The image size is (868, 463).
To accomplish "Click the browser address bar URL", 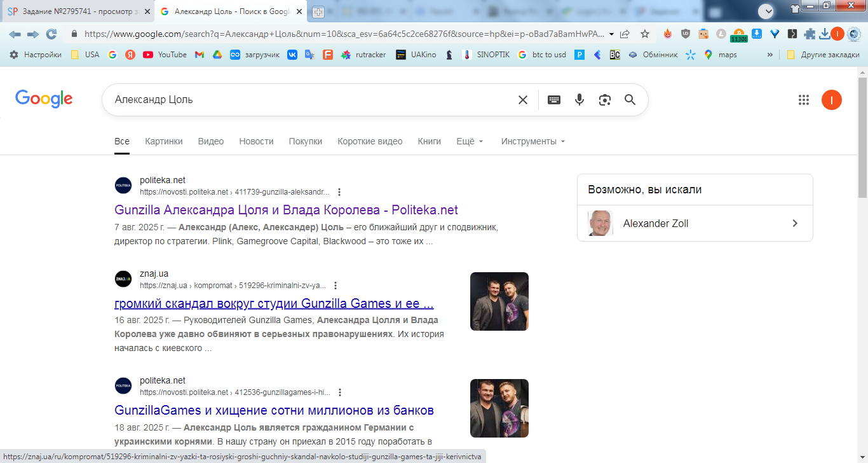I will pyautogui.click(x=343, y=34).
